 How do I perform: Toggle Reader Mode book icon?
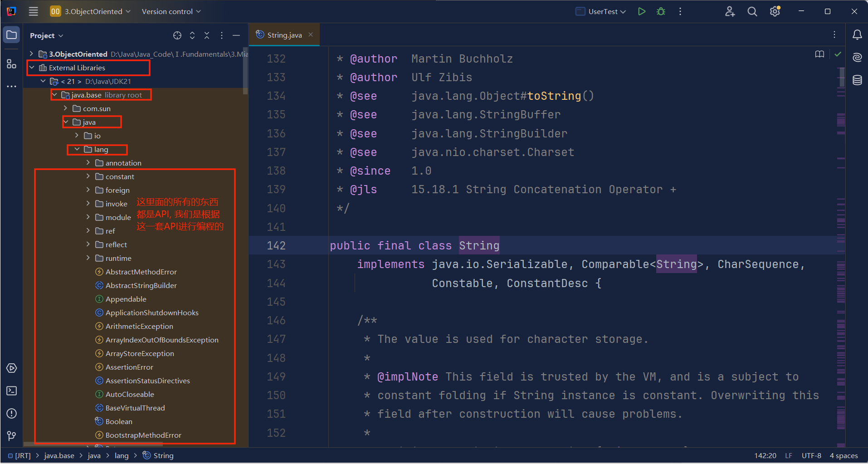[x=819, y=54]
